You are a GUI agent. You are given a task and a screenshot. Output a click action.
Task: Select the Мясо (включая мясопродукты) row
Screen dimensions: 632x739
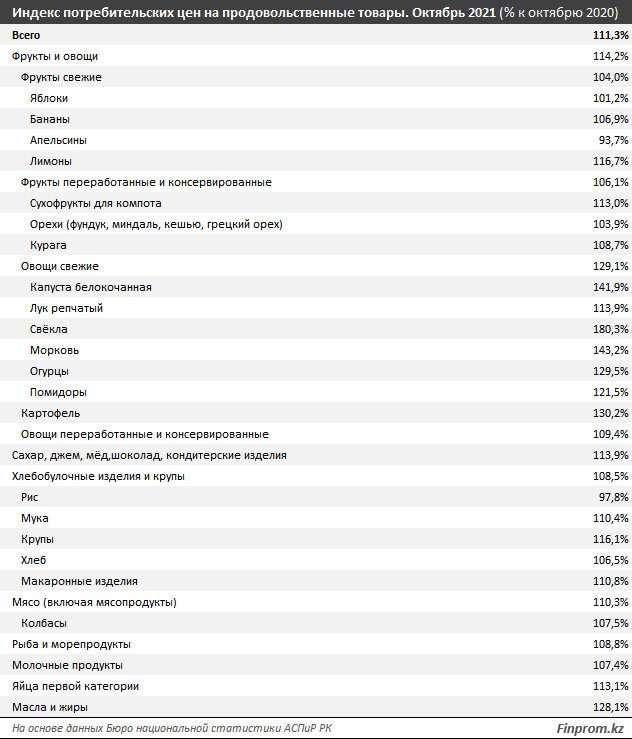[316, 602]
